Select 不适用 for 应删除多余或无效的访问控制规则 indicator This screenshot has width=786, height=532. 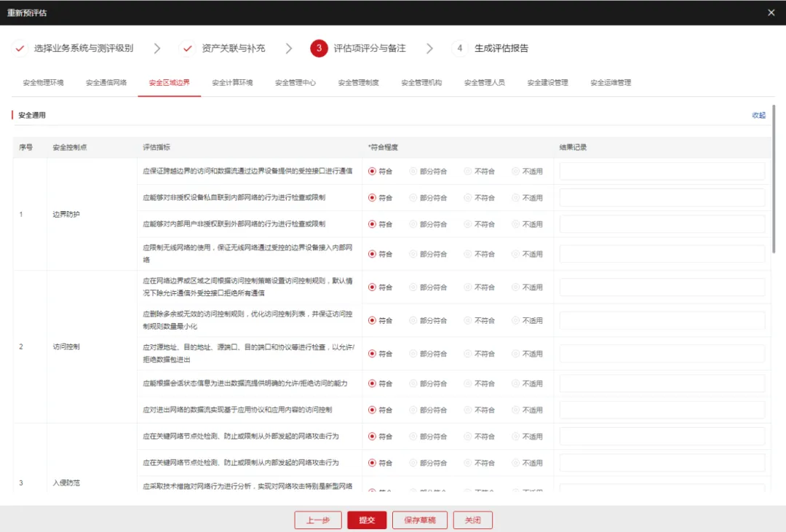click(x=516, y=320)
